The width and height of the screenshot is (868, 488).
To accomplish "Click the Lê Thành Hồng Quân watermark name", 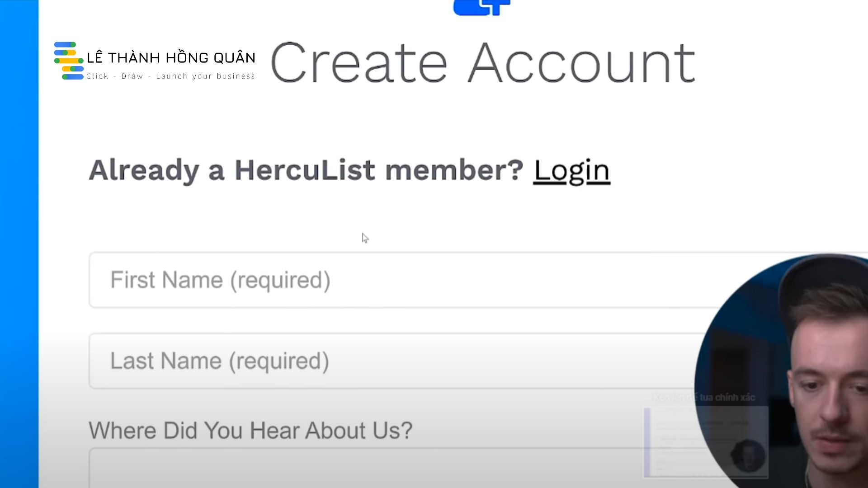I will (x=171, y=58).
